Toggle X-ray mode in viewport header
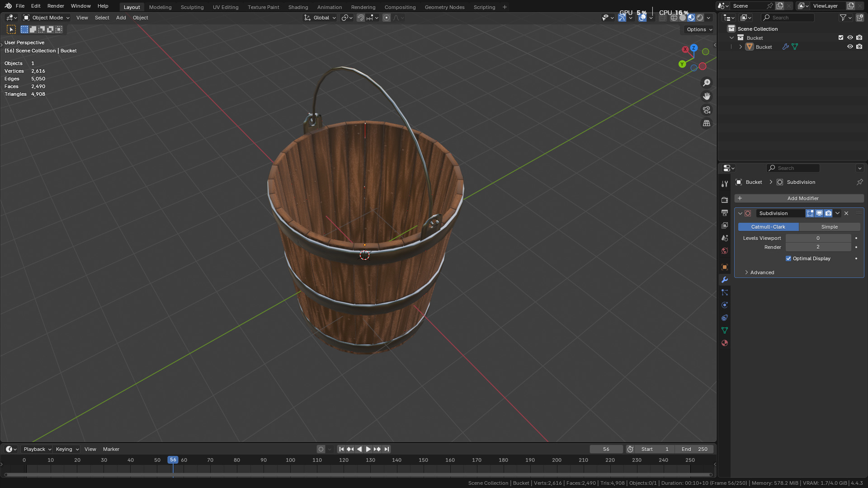868x488 pixels. coord(662,18)
